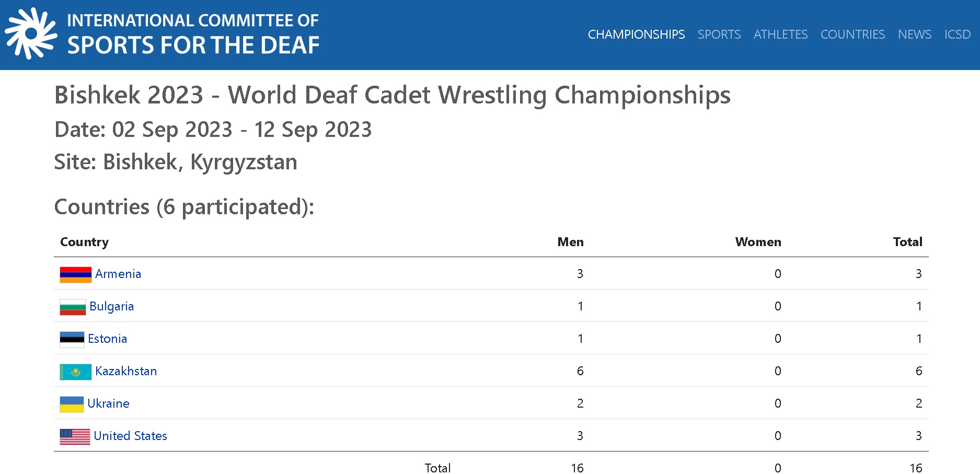The image size is (980, 474).
Task: Visit the Estonia country page link
Action: tap(107, 339)
